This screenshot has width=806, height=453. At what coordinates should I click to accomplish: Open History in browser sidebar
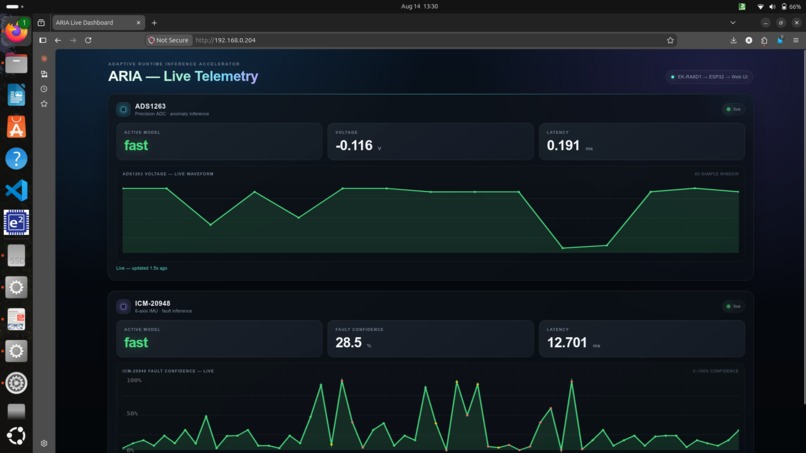(44, 89)
